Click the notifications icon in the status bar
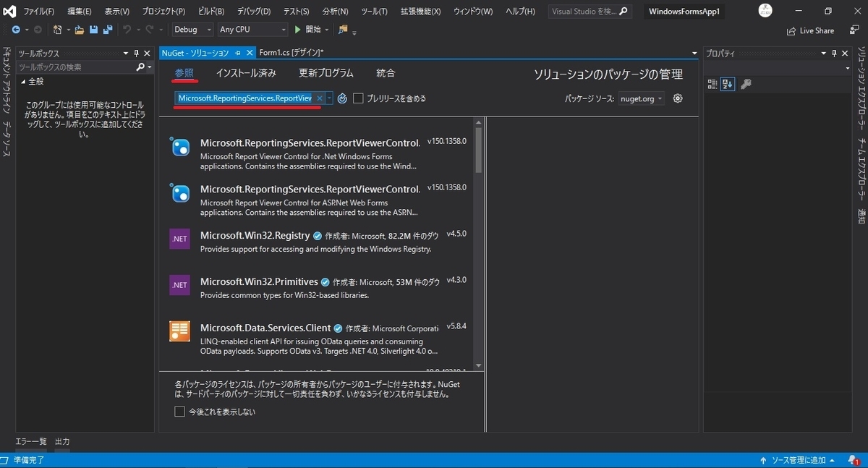The height and width of the screenshot is (468, 868). pyautogui.click(x=854, y=460)
